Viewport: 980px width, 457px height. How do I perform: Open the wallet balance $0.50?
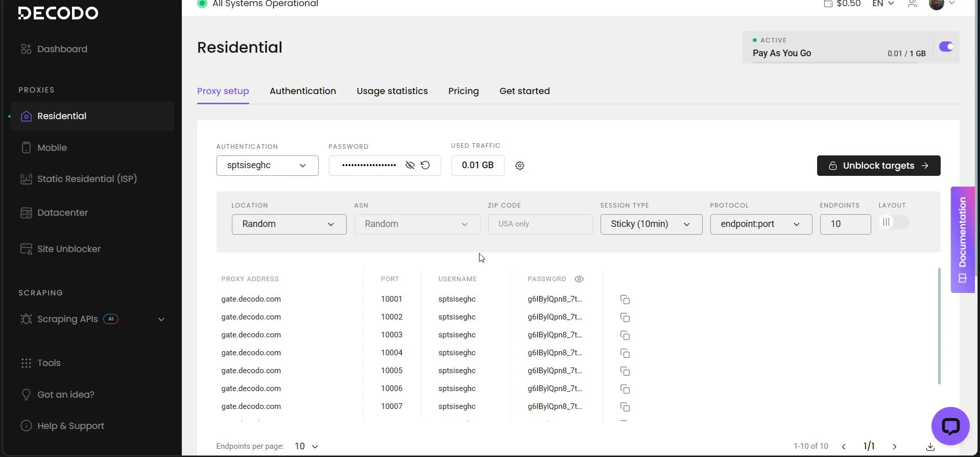pos(842,4)
